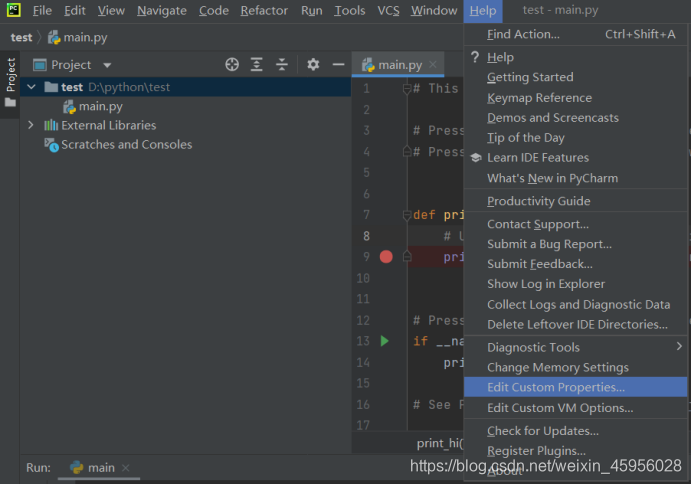Click the Help item with question mark
The image size is (692, 485).
coord(576,57)
